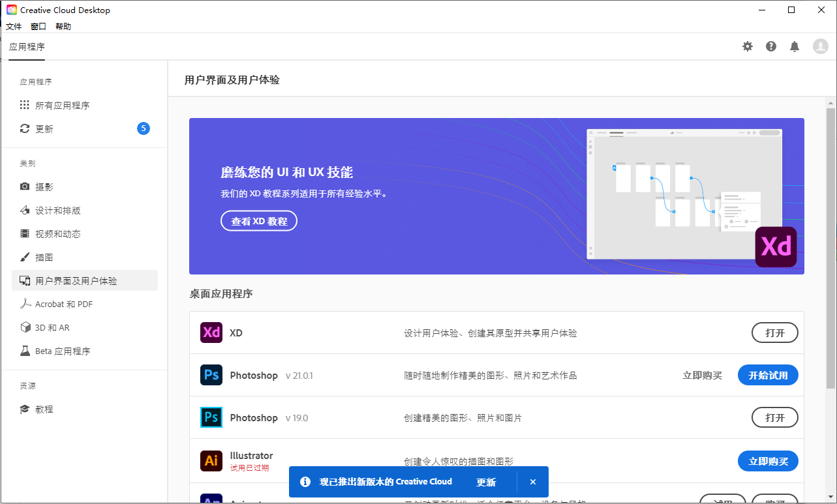Click the 现已推出新版本的 Creative Cloud message
Screen dimensions: 837x504
coord(386,482)
